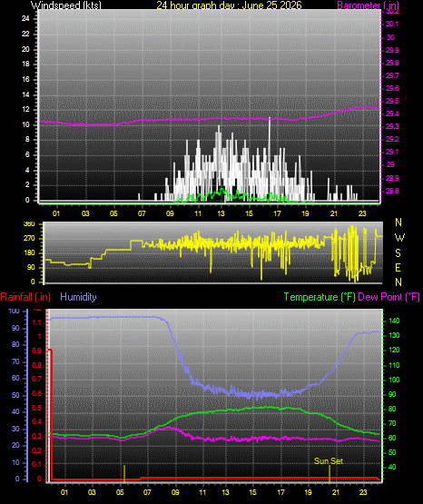Click hour 13 on the windspeed time axis
Image resolution: width=423 pixels, height=504 pixels.
pos(221,213)
